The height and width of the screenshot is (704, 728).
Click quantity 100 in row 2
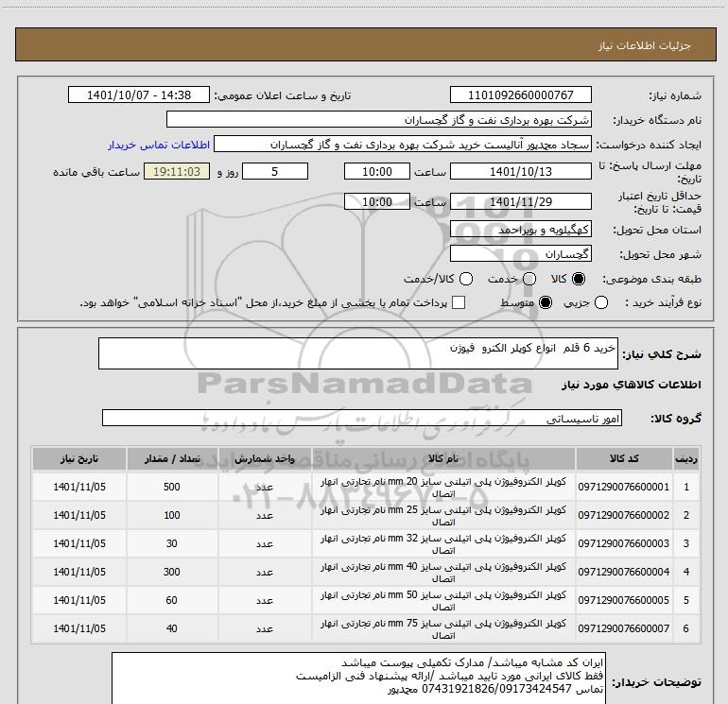[x=172, y=515]
